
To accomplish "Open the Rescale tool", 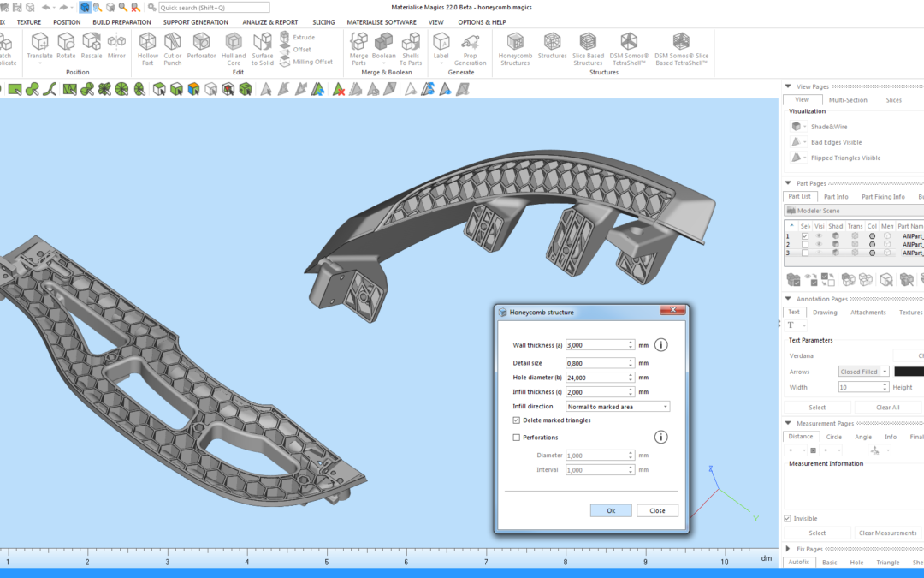I will click(92, 46).
